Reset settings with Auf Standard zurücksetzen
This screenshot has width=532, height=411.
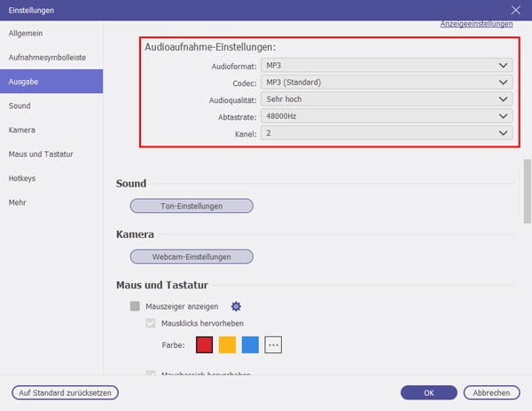[x=65, y=392]
